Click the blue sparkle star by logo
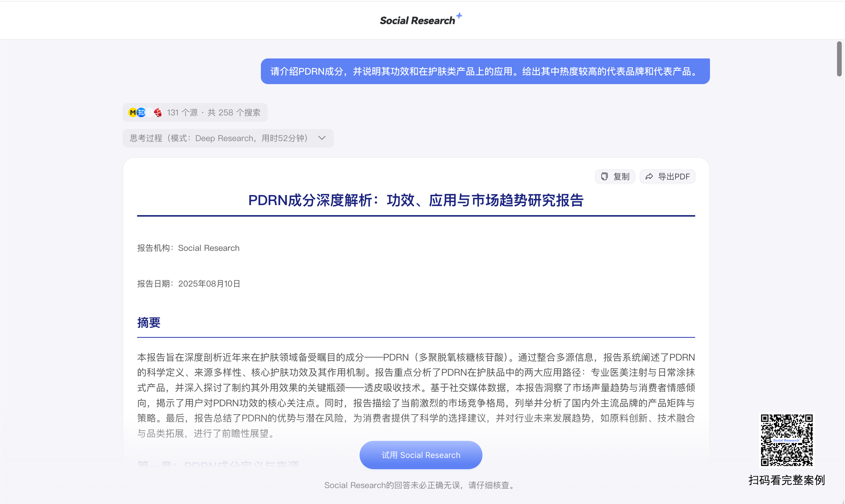 click(459, 16)
